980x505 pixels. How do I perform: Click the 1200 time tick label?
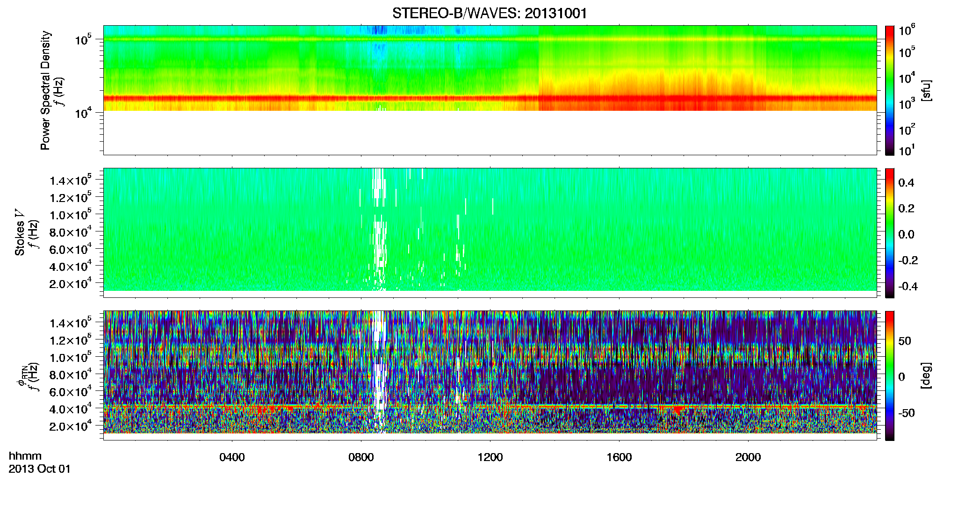click(x=490, y=457)
